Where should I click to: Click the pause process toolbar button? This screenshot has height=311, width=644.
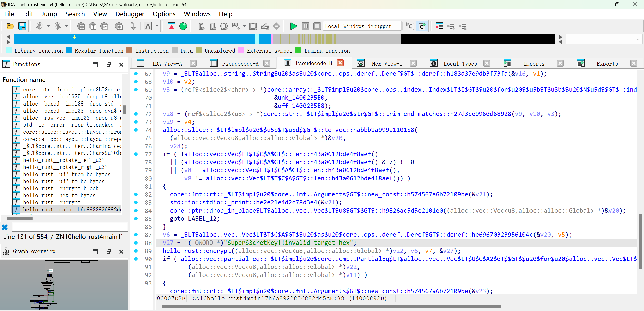coord(305,26)
